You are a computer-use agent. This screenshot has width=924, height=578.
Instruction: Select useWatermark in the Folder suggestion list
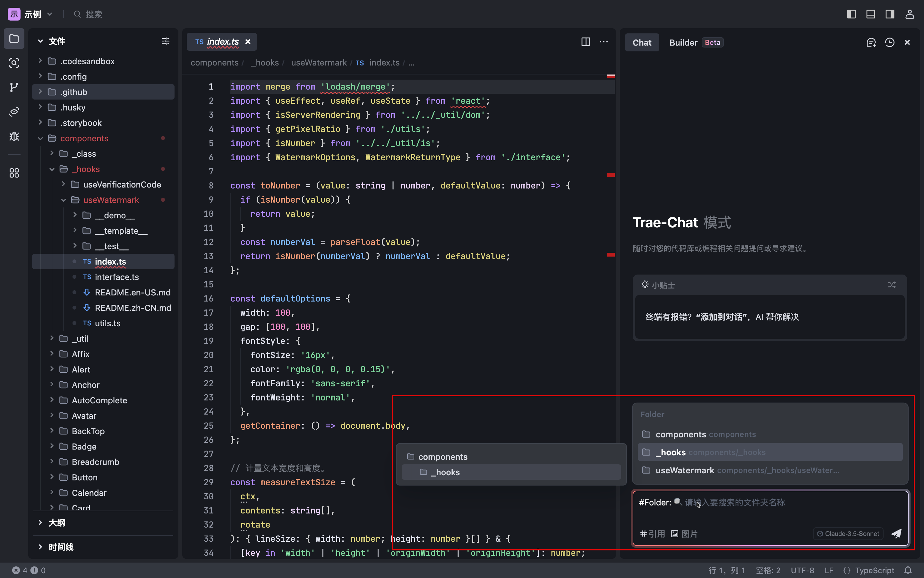(x=770, y=470)
